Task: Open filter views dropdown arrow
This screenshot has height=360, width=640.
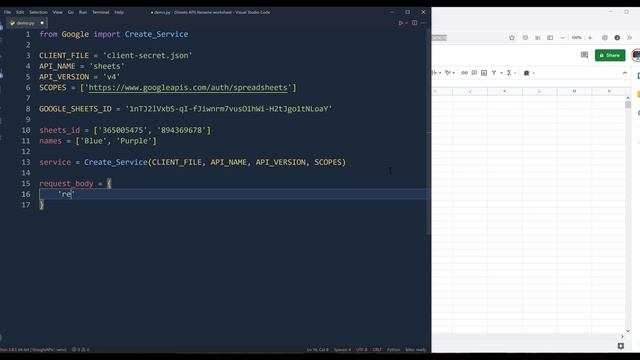Action: [x=501, y=73]
